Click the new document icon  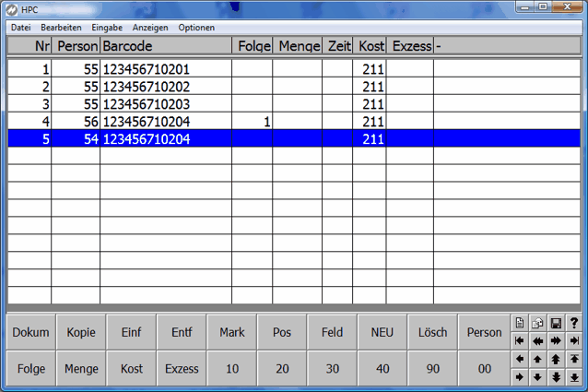tap(520, 323)
